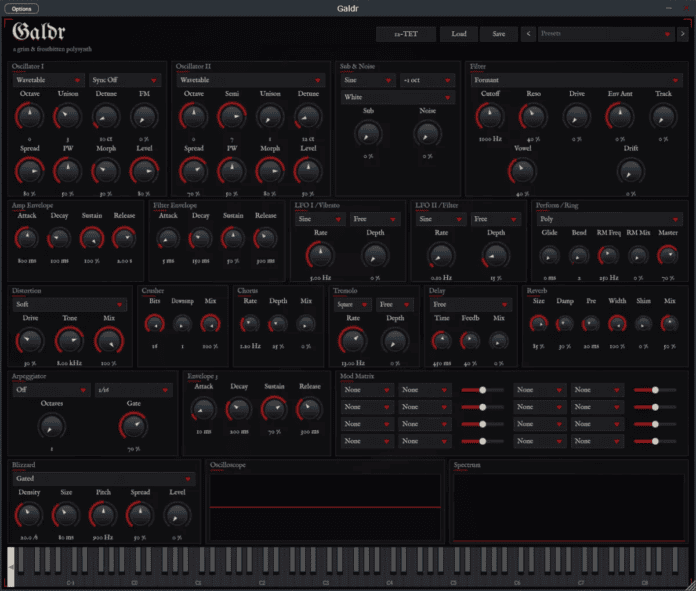Click the Oscilloscope display
The height and width of the screenshot is (591, 696).
pyautogui.click(x=325, y=507)
